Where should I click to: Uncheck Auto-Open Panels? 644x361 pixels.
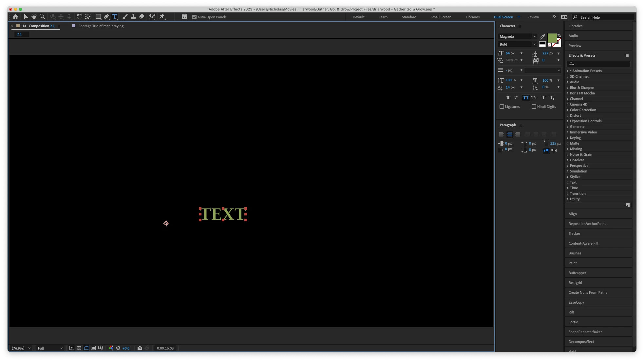click(194, 17)
